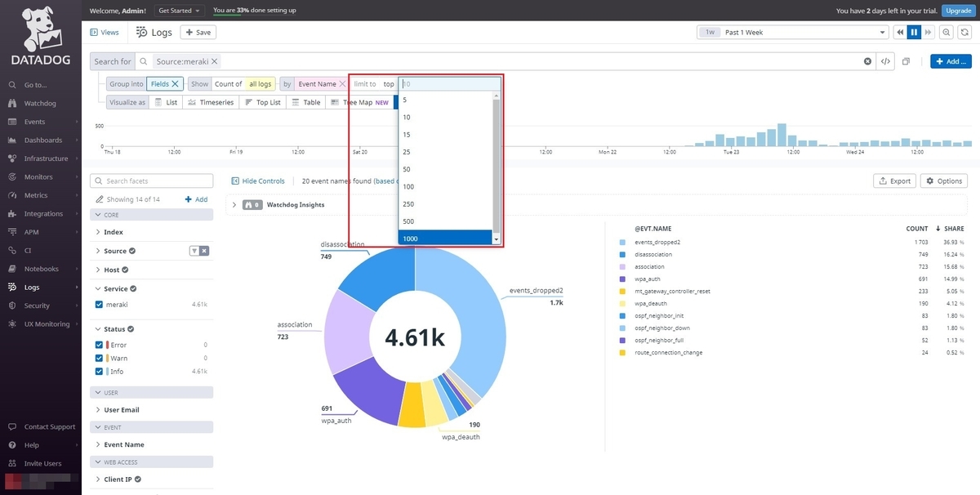This screenshot has height=495, width=980.
Task: Click the blue Add button
Action: pyautogui.click(x=951, y=61)
